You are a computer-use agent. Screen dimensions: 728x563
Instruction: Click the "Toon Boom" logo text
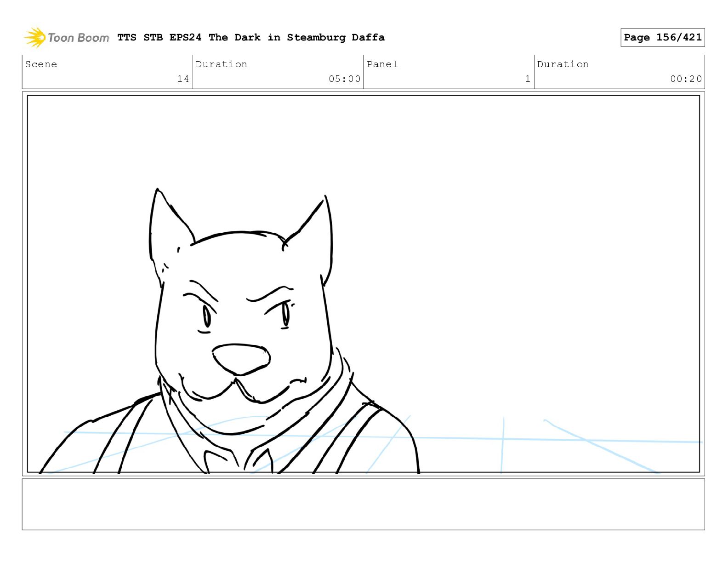[79, 38]
